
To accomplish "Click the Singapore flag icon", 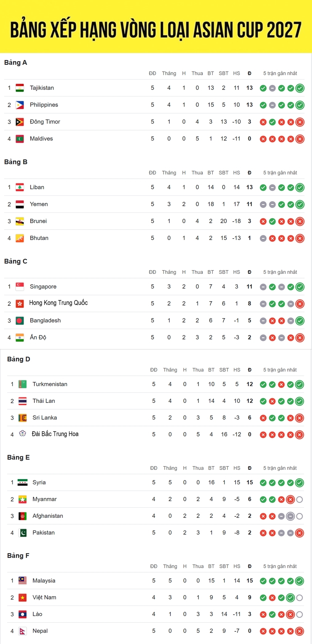I will coord(20,287).
